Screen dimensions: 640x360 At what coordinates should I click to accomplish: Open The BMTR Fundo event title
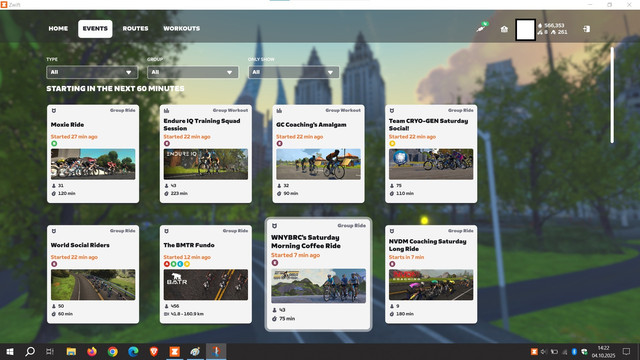pyautogui.click(x=189, y=245)
